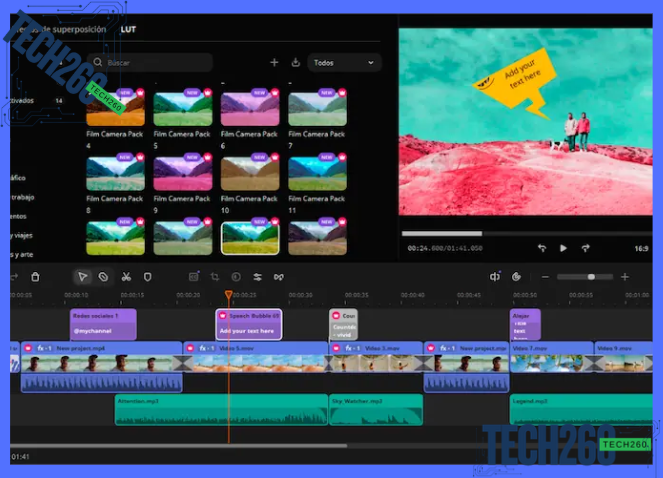663x478 pixels.
Task: Click crown icon on Speech Bubble clip
Action: (223, 316)
